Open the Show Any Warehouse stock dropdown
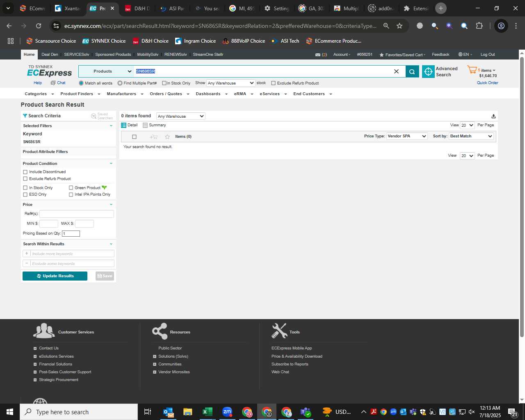 pyautogui.click(x=231, y=83)
